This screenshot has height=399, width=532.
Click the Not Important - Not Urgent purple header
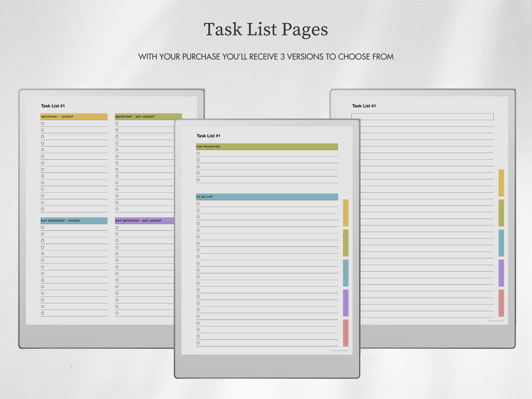click(x=144, y=221)
